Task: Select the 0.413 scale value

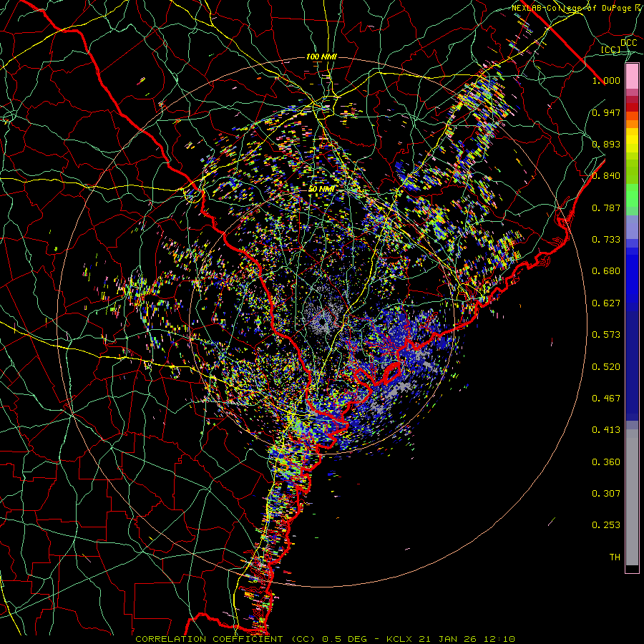Action: click(x=606, y=430)
